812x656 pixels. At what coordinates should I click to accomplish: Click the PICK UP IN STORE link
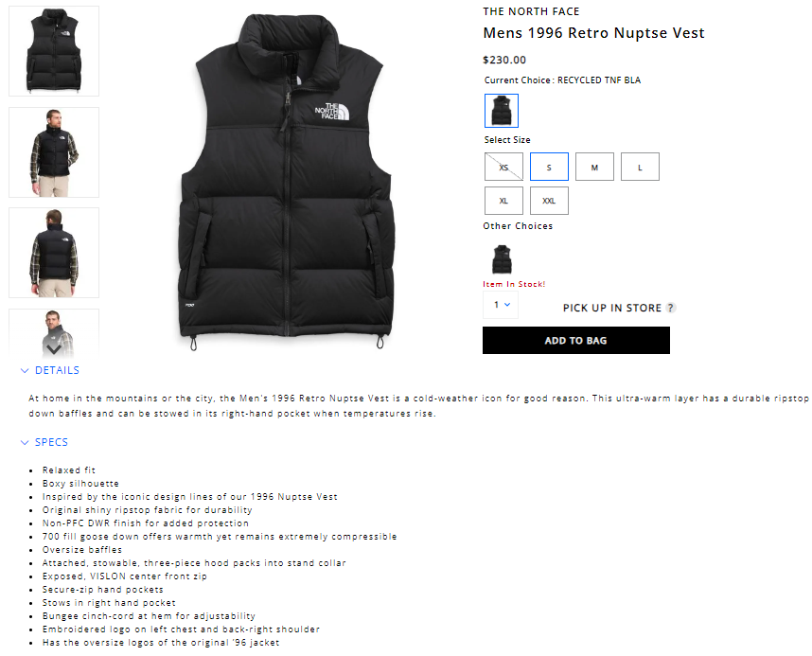(612, 308)
